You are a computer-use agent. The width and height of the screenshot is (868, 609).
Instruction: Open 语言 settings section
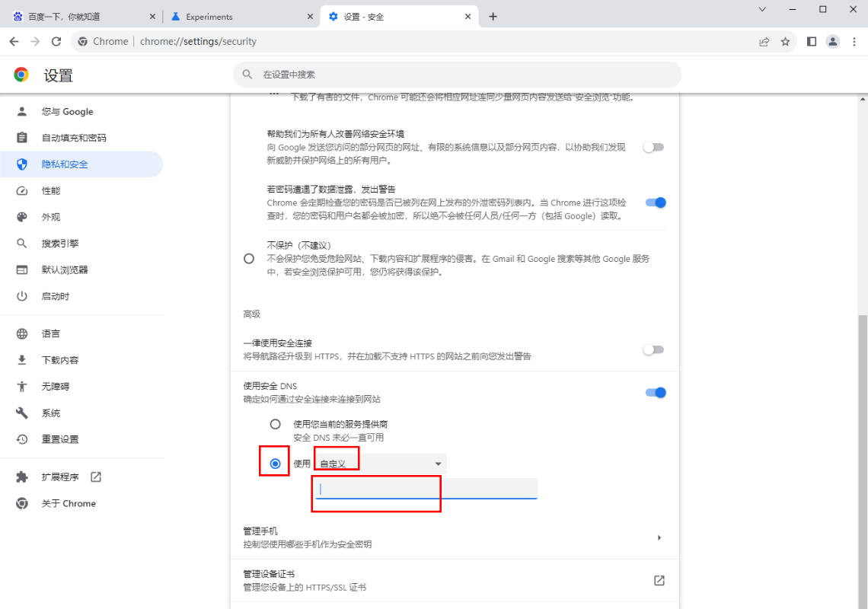(x=82, y=333)
